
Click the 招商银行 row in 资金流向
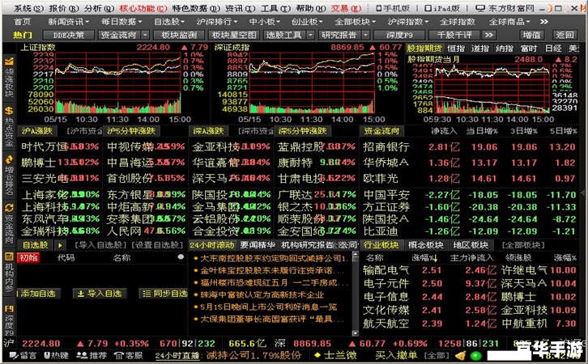tap(469, 147)
